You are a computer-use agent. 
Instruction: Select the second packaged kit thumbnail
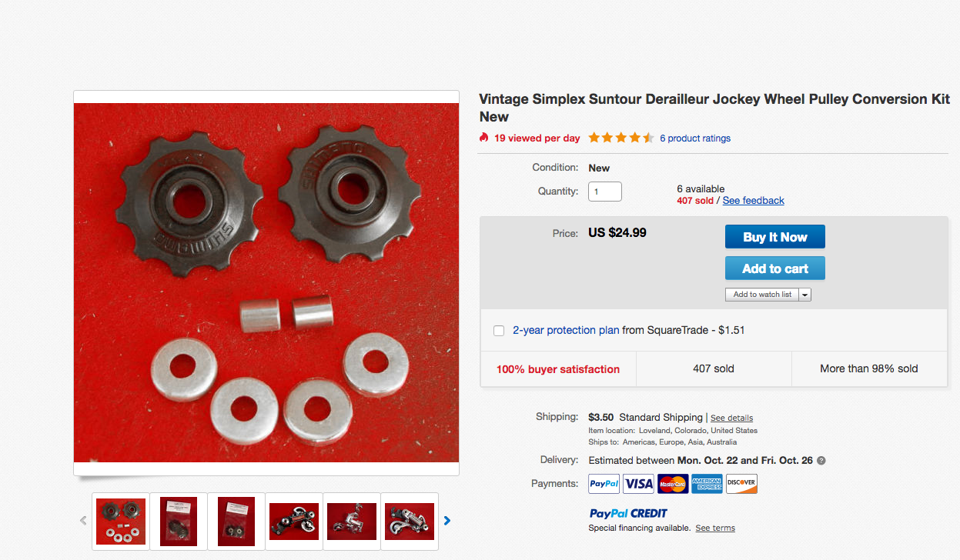coord(236,521)
